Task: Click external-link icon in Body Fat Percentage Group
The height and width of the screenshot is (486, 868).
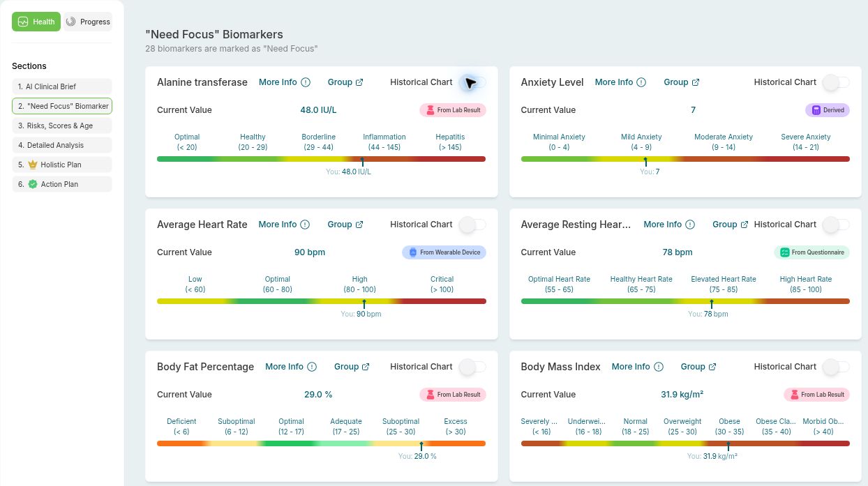Action: [366, 367]
